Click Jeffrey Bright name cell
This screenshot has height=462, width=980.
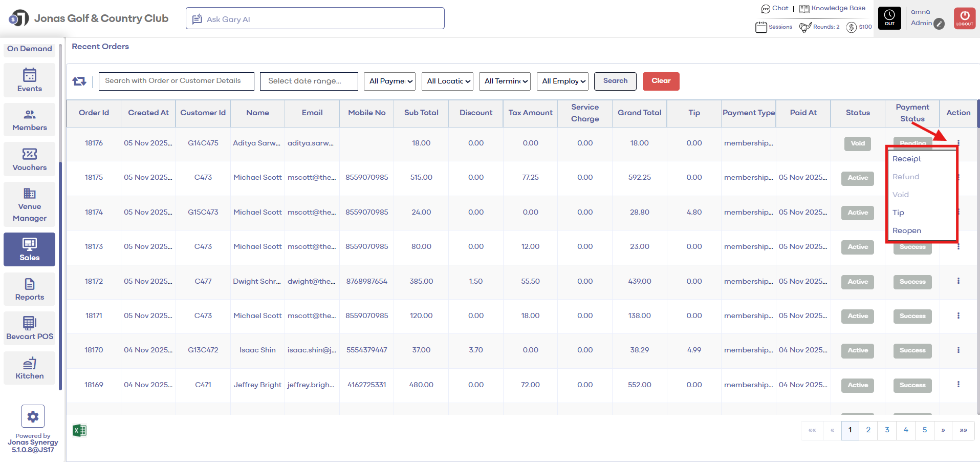click(x=257, y=385)
